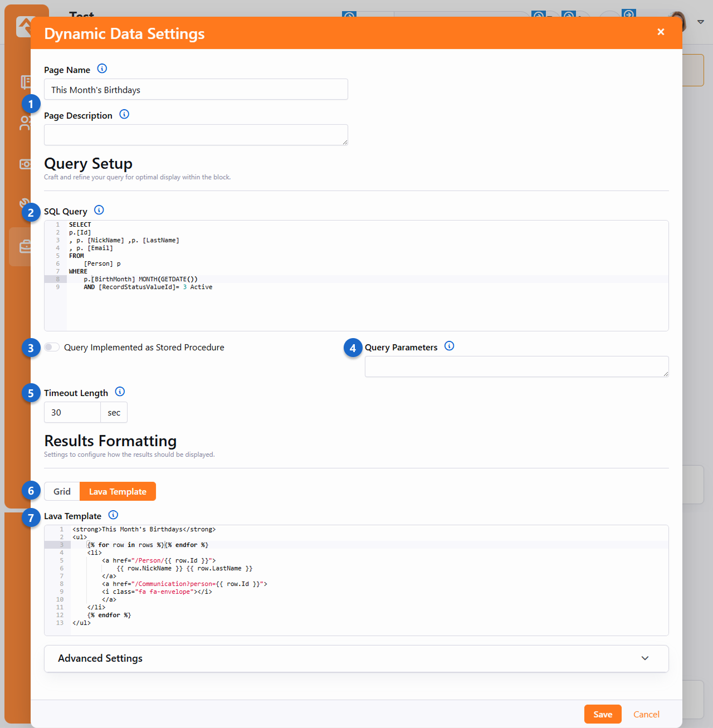
Task: Enable Query Implemented as Stored Procedure toggle
Action: pyautogui.click(x=52, y=347)
